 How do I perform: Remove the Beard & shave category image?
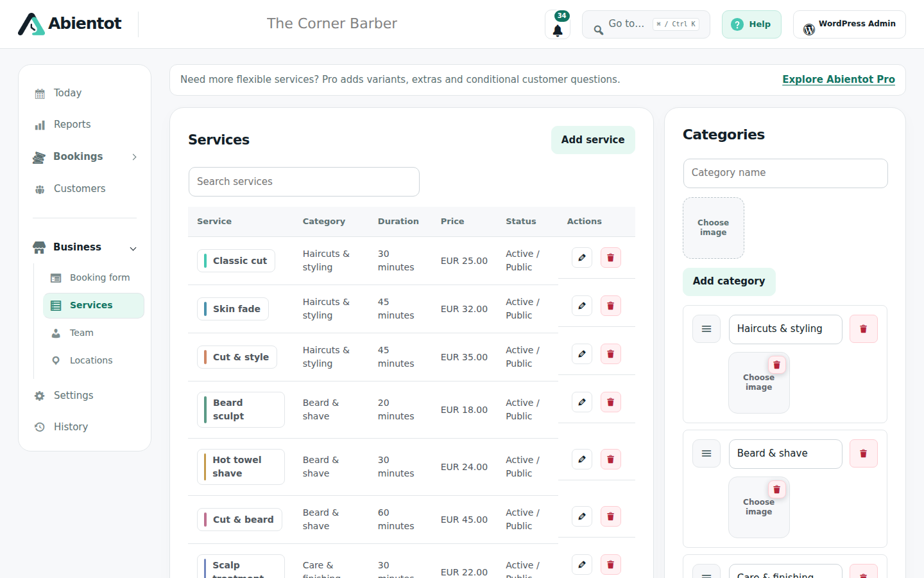776,489
